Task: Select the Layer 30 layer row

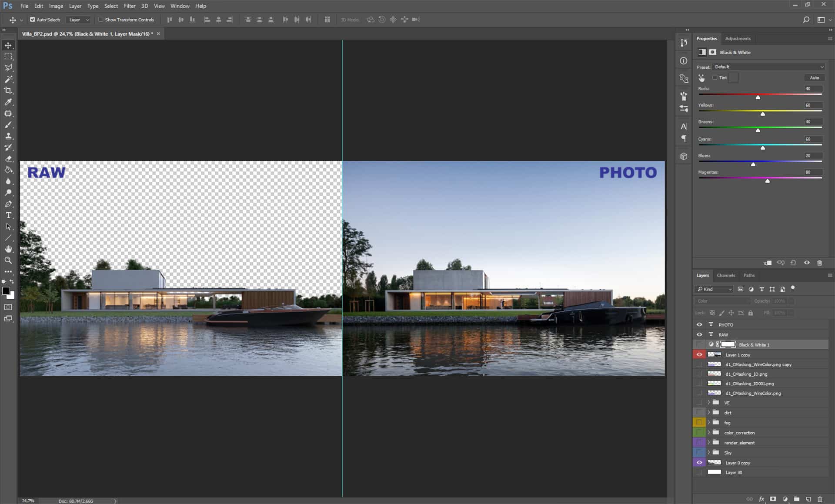Action: coord(761,472)
